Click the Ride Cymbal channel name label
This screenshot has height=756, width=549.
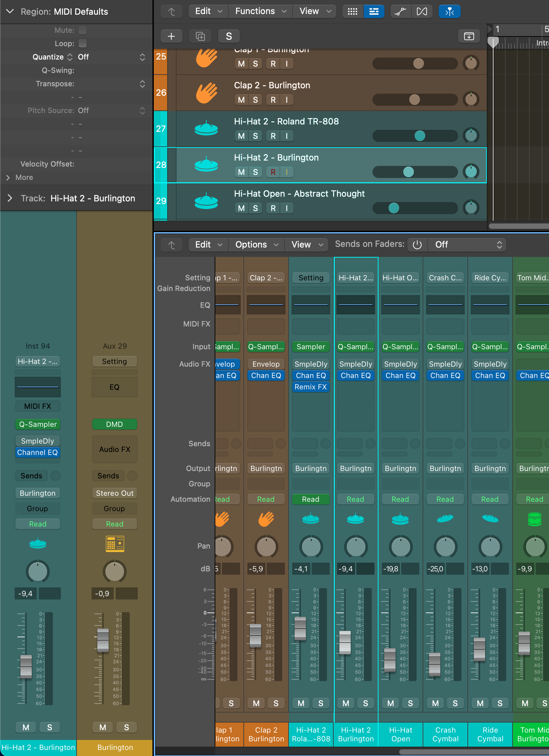(490, 734)
